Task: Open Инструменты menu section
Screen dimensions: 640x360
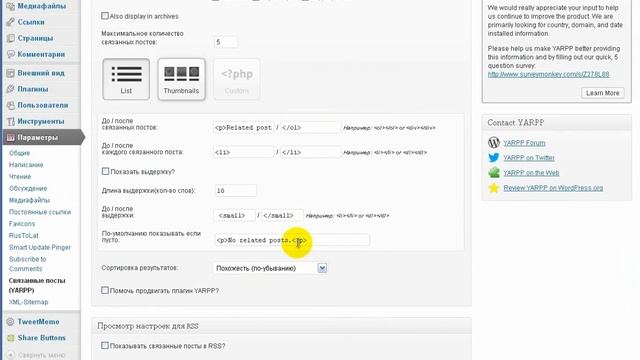Action: click(41, 121)
